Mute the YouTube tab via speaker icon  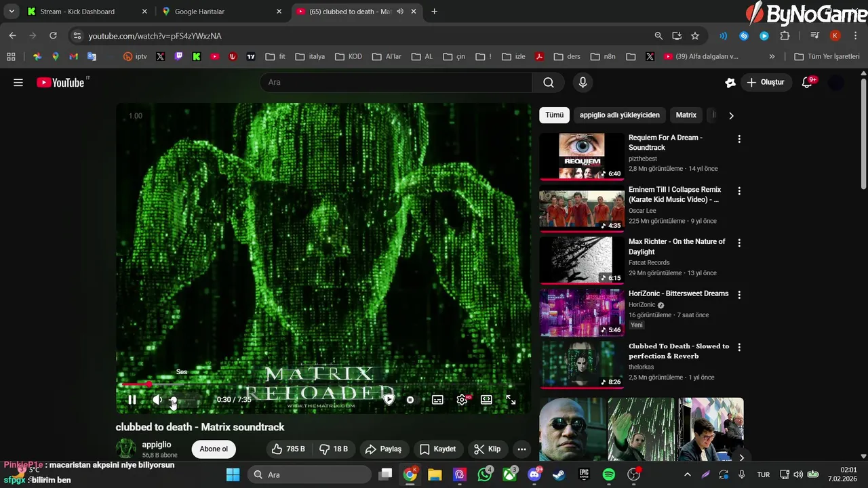pyautogui.click(x=400, y=12)
